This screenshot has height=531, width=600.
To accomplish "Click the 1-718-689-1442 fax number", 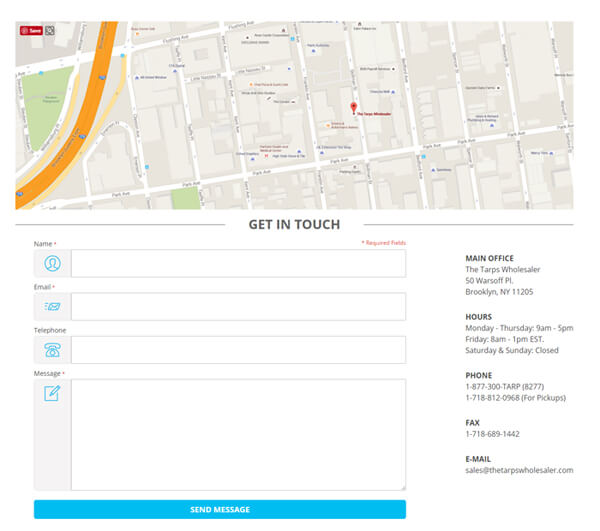I will pos(492,434).
